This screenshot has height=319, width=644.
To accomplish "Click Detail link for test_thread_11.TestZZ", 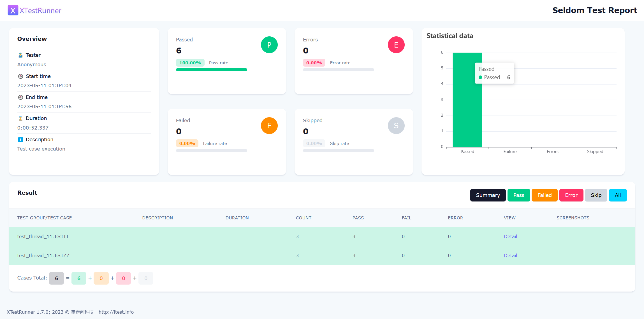I will [x=511, y=255].
